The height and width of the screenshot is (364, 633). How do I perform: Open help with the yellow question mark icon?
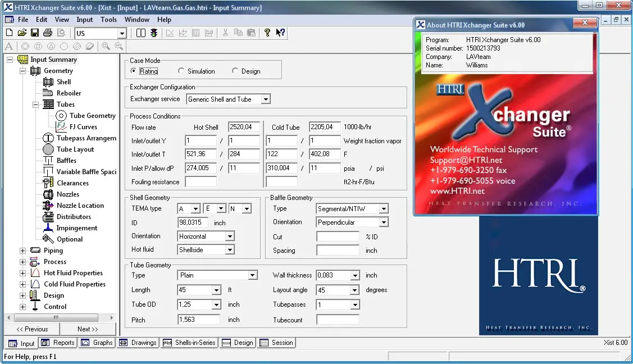pyautogui.click(x=267, y=33)
